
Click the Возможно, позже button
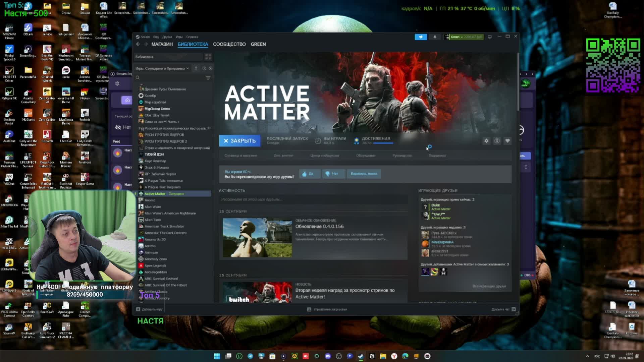(x=364, y=174)
